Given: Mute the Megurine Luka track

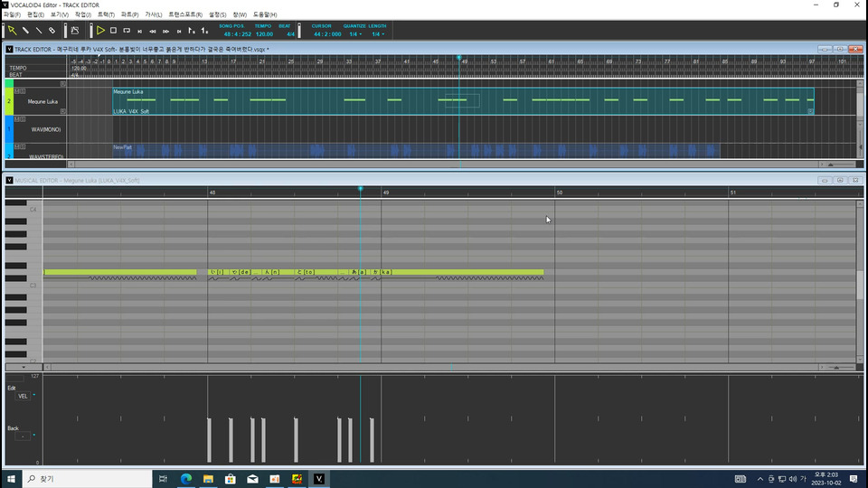Looking at the screenshot, I should click(x=16, y=90).
